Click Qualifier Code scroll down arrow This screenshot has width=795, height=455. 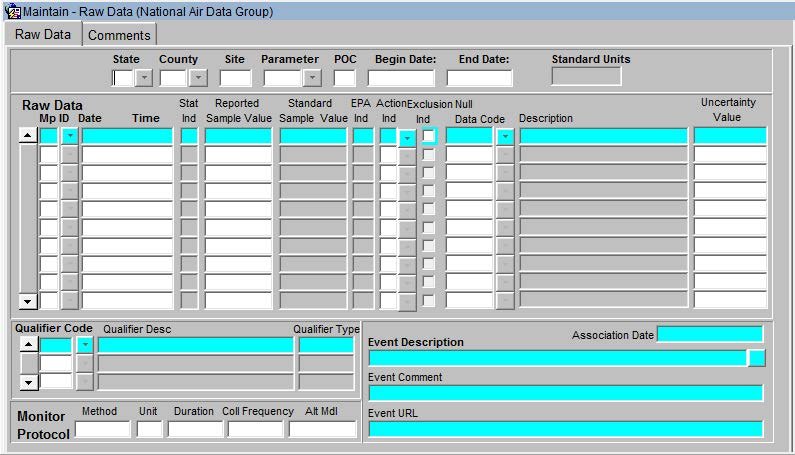(29, 382)
